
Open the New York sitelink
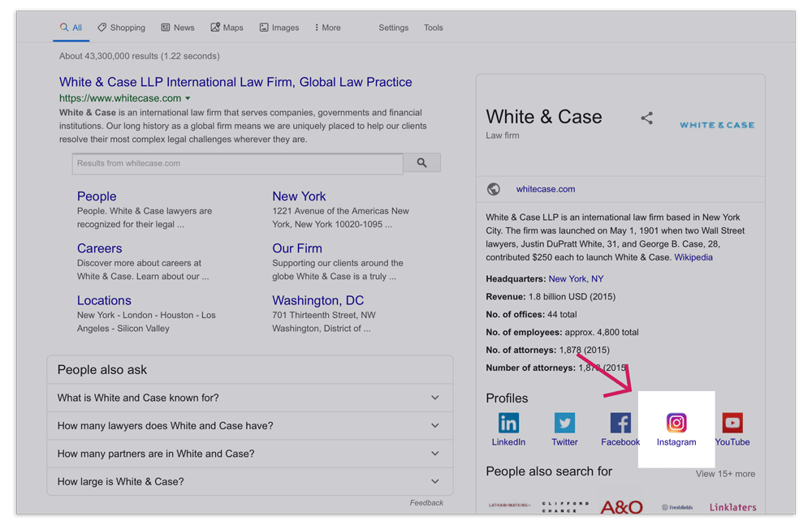pos(299,196)
